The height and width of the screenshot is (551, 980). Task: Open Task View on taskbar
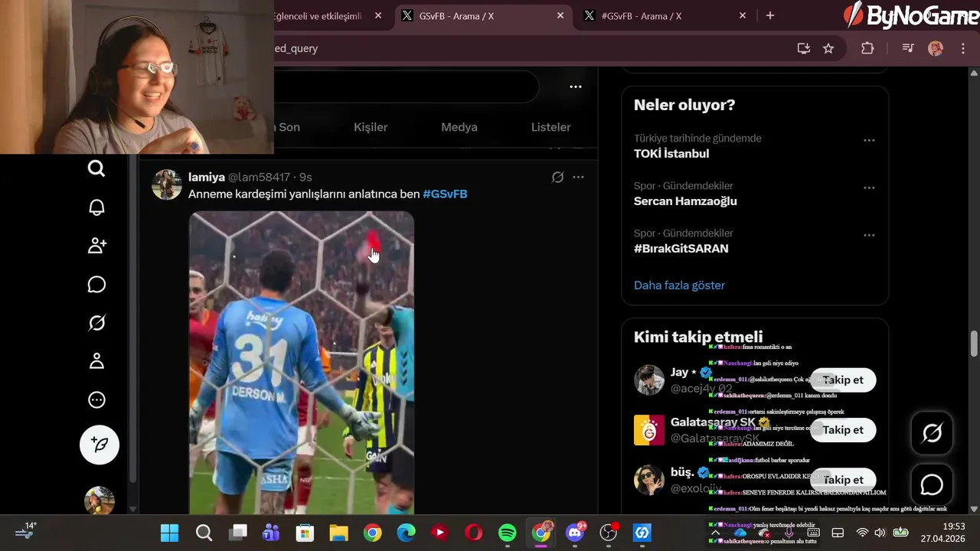pyautogui.click(x=238, y=533)
